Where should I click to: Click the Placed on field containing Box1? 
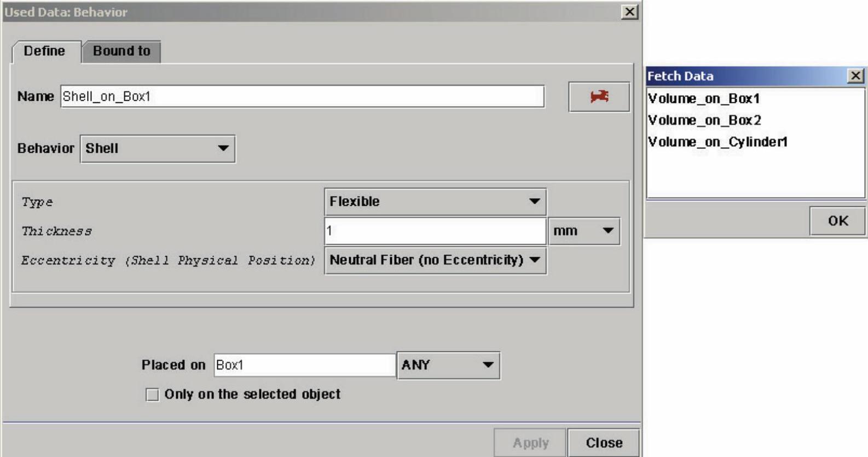(x=304, y=365)
